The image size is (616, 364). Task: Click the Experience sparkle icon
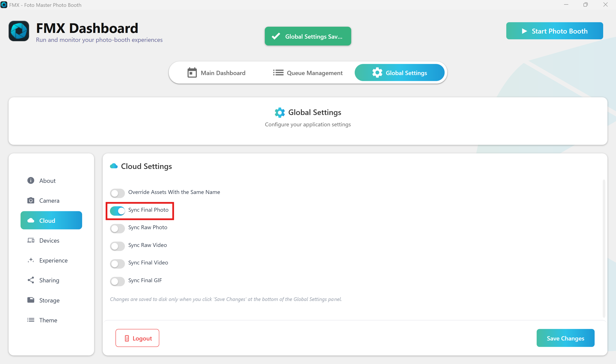coord(31,260)
